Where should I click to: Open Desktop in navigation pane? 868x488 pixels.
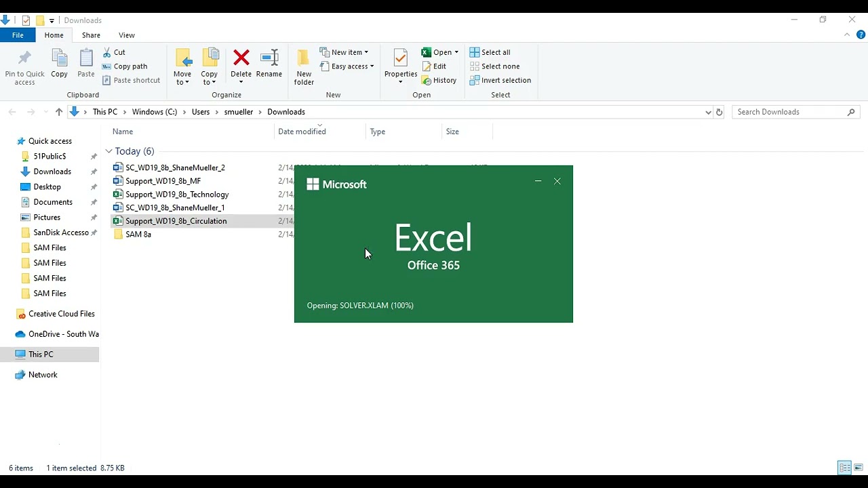(x=47, y=187)
